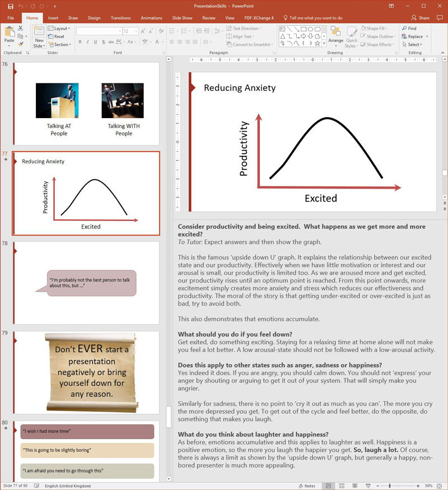Open the comments pane icon near Share
Screen dimensions: 448x490
click(x=440, y=18)
